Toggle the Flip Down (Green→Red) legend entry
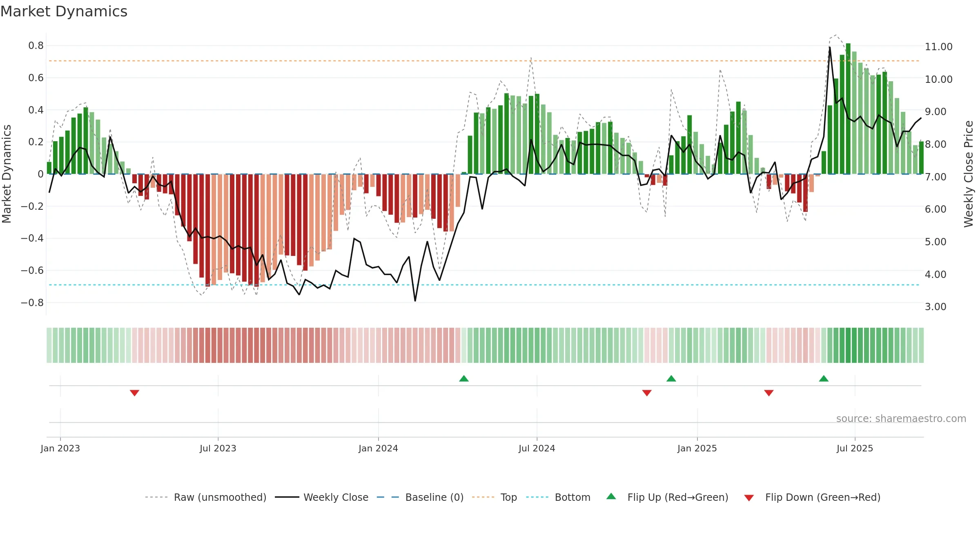This screenshot has width=980, height=551. (812, 497)
